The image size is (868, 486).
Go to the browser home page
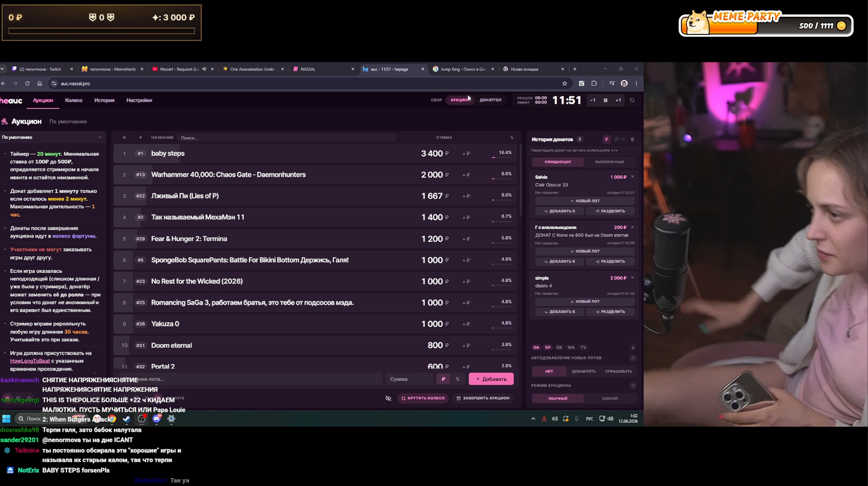coord(39,83)
